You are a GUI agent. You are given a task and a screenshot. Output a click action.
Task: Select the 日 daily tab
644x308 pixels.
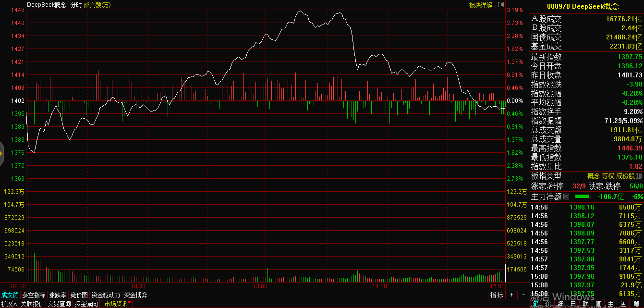click(573, 304)
